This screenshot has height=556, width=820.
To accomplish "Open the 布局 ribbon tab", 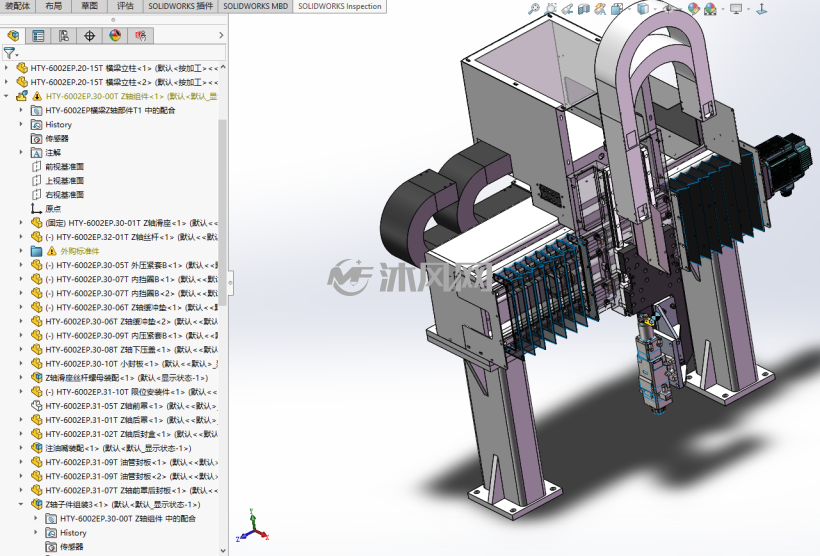I will (x=53, y=6).
